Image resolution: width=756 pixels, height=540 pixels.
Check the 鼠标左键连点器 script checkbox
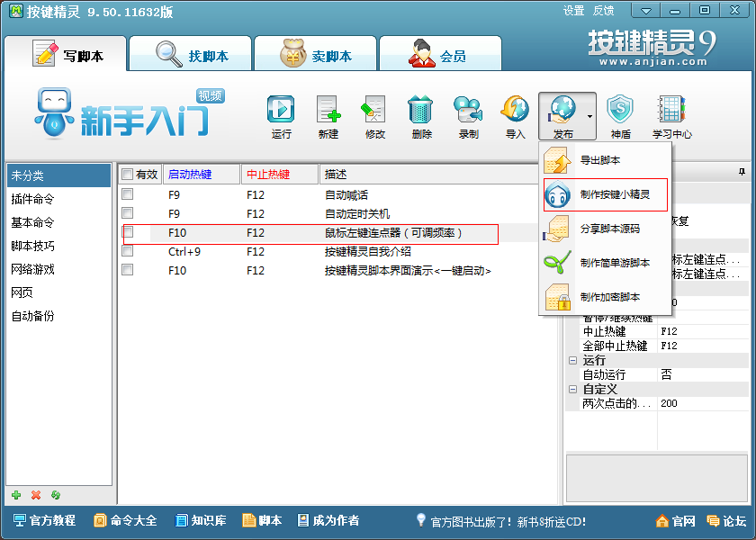[128, 232]
